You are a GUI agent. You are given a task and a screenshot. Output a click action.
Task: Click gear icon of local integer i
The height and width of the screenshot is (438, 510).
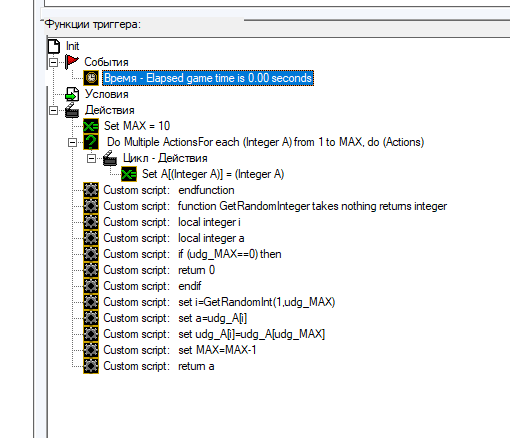pyautogui.click(x=91, y=222)
